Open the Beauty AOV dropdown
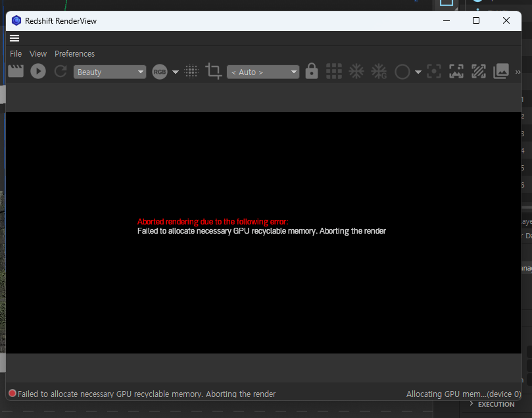 [110, 72]
